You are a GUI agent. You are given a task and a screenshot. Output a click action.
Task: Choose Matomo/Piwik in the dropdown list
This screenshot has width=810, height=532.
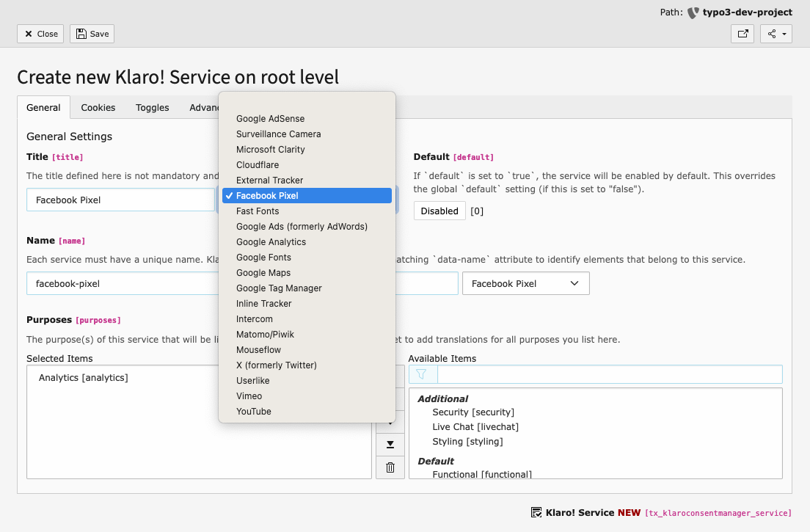coord(265,335)
